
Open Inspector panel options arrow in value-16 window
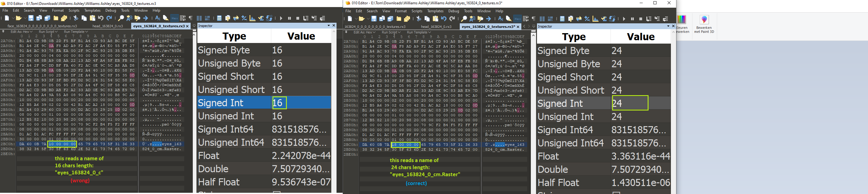click(x=329, y=26)
